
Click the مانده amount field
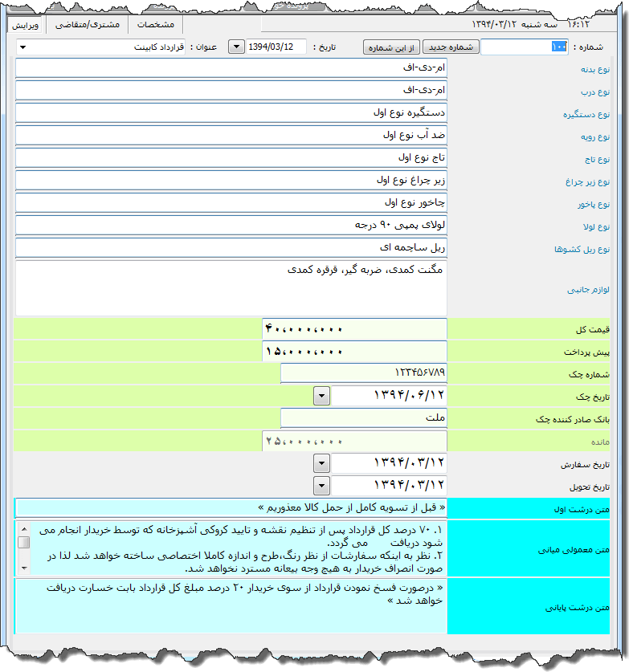click(354, 441)
